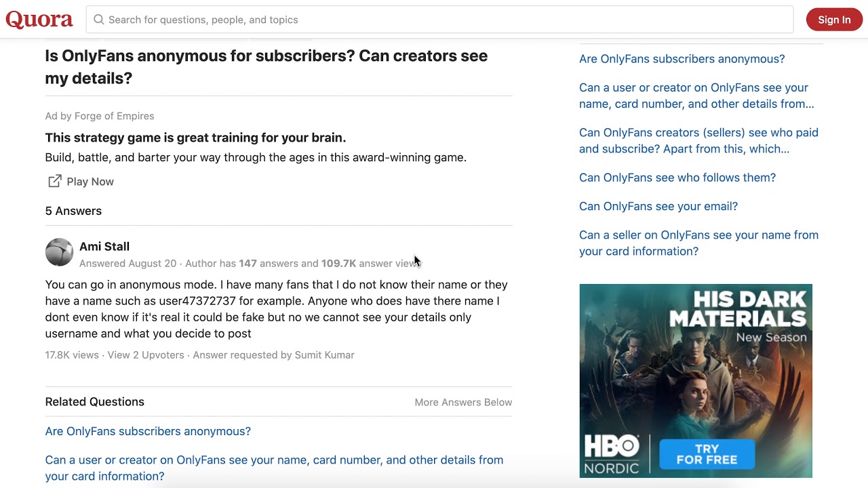The image size is (868, 488).
Task: Click the Quora logo
Action: click(39, 20)
